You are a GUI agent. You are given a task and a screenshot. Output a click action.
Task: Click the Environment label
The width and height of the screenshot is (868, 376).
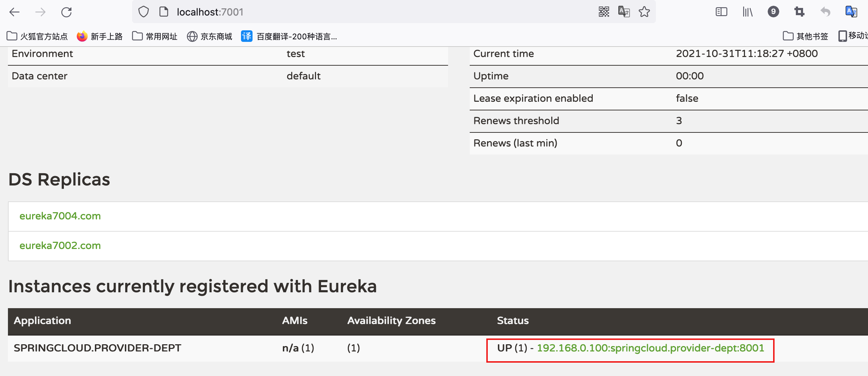point(42,54)
